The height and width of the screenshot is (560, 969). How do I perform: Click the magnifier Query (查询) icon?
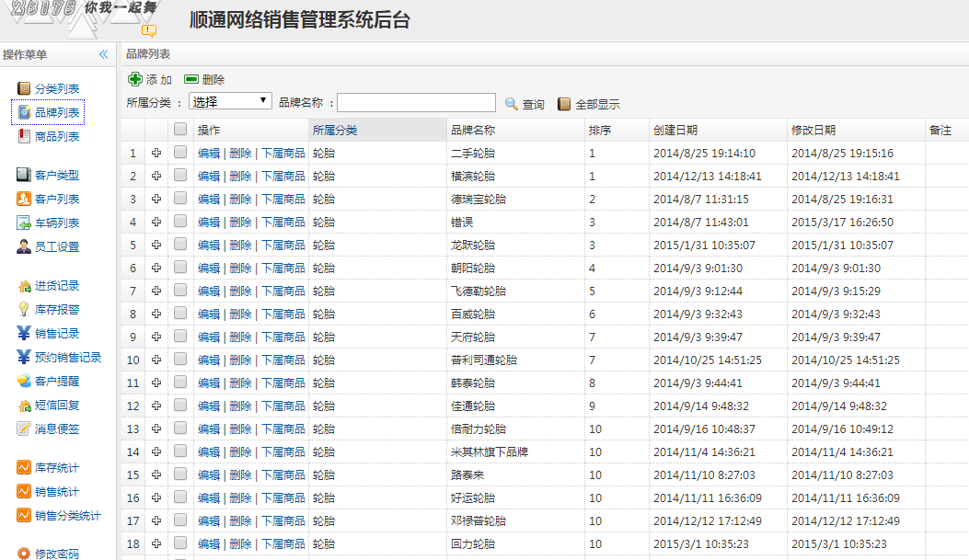(512, 104)
